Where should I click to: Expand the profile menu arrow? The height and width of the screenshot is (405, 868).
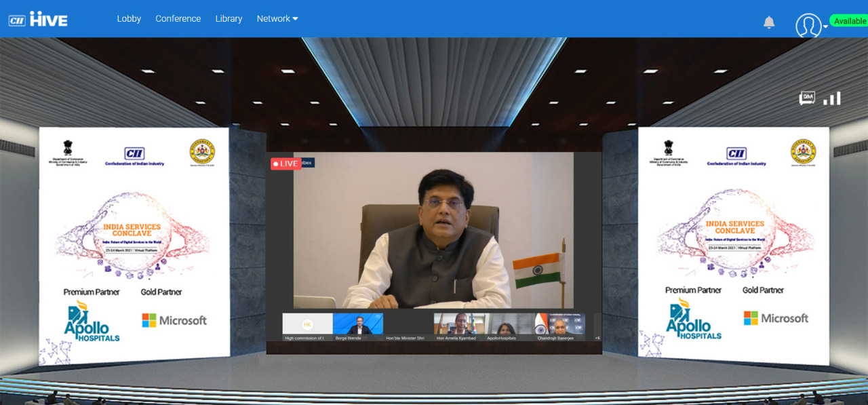(x=825, y=27)
